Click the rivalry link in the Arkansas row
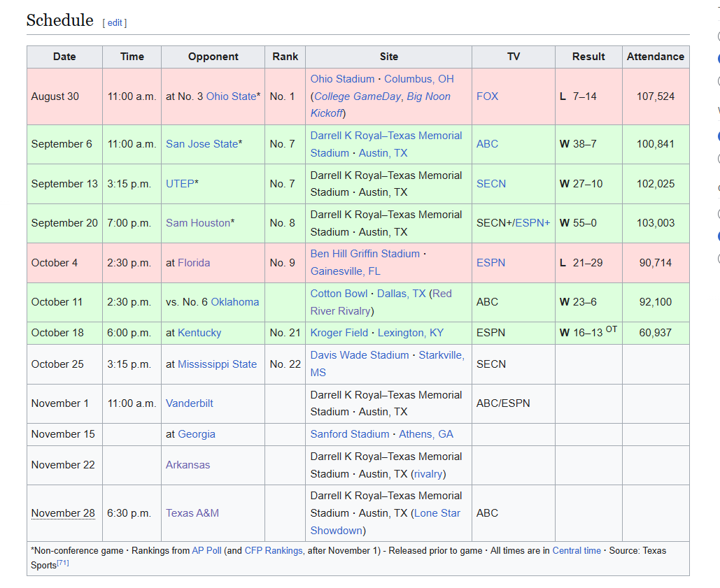Image resolution: width=720 pixels, height=588 pixels. 428,474
